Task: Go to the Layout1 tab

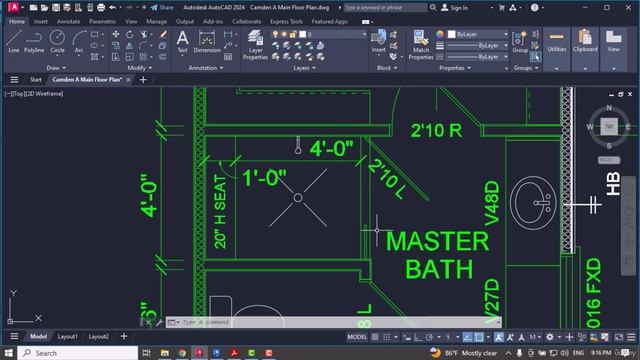Action: point(67,336)
